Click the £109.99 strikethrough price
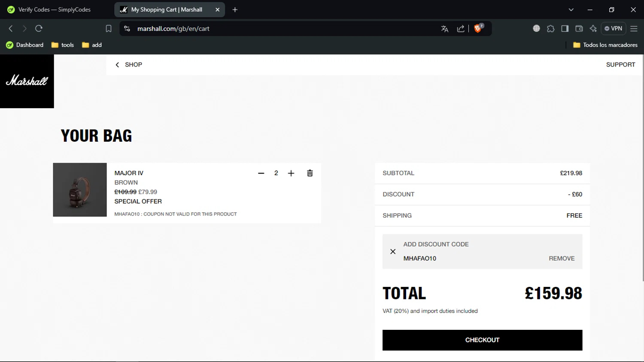The image size is (644, 362). click(125, 192)
